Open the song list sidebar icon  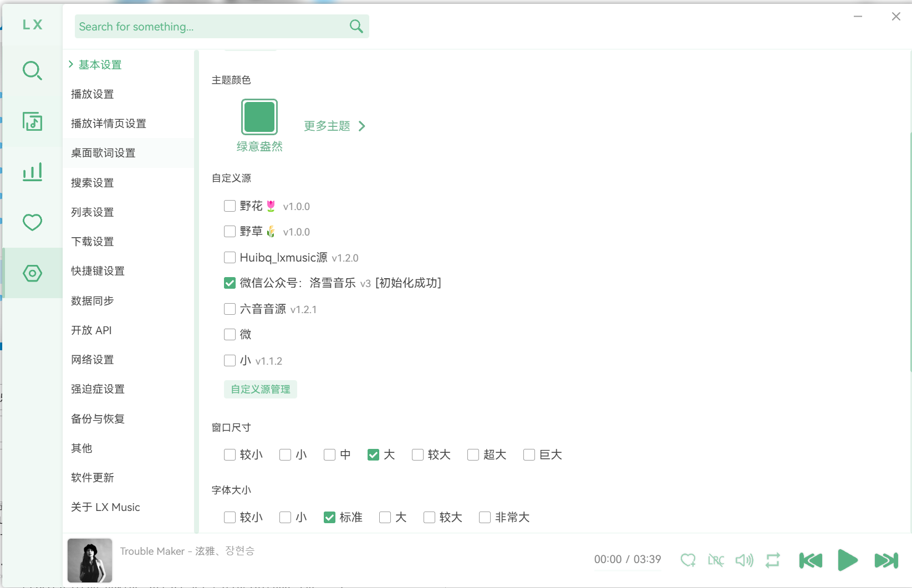tap(32, 121)
